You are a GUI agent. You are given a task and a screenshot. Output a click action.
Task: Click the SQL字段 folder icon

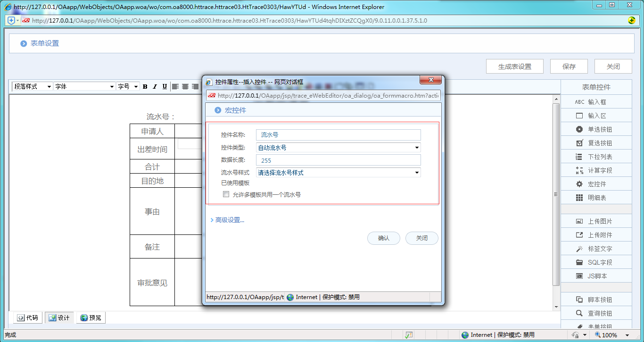579,262
